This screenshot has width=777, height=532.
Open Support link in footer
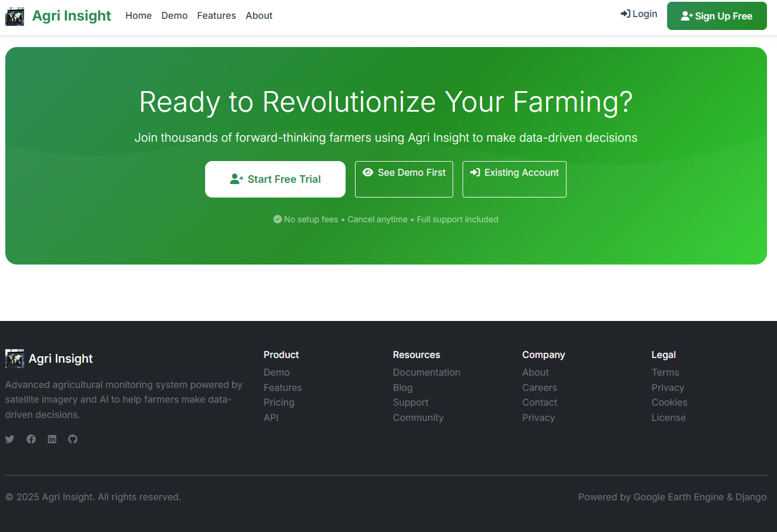[x=411, y=403]
